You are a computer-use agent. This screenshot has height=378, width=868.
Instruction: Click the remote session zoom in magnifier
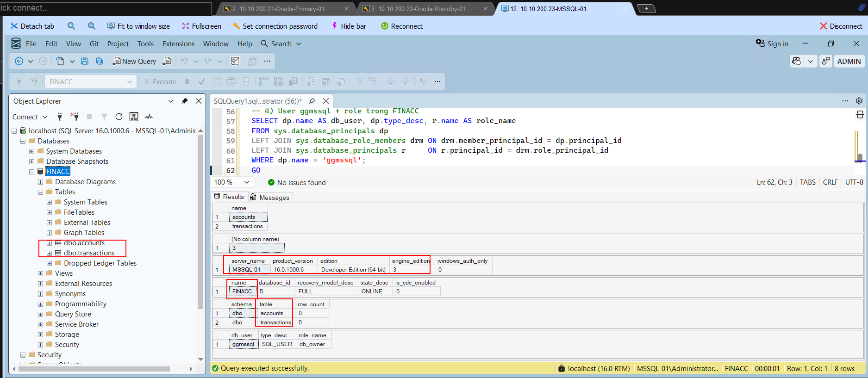(71, 26)
